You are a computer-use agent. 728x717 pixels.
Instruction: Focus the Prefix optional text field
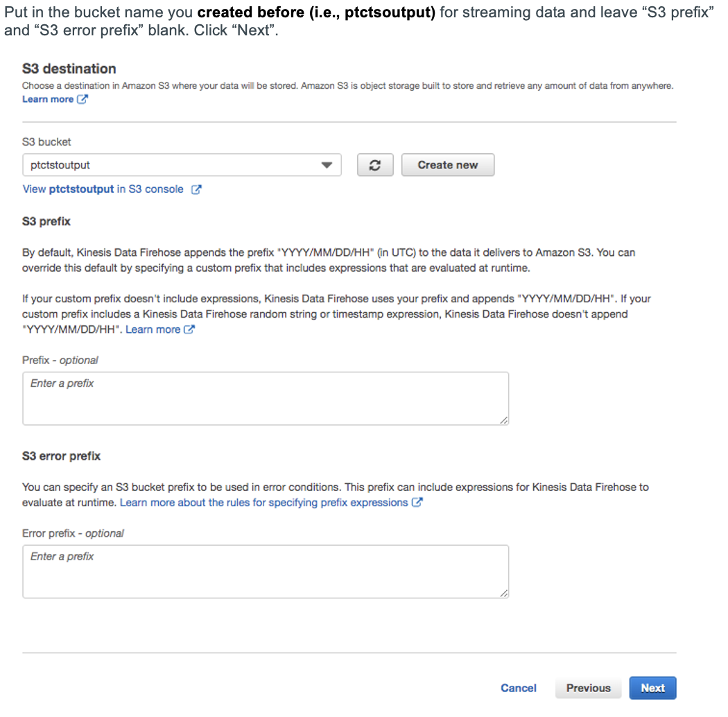point(266,399)
